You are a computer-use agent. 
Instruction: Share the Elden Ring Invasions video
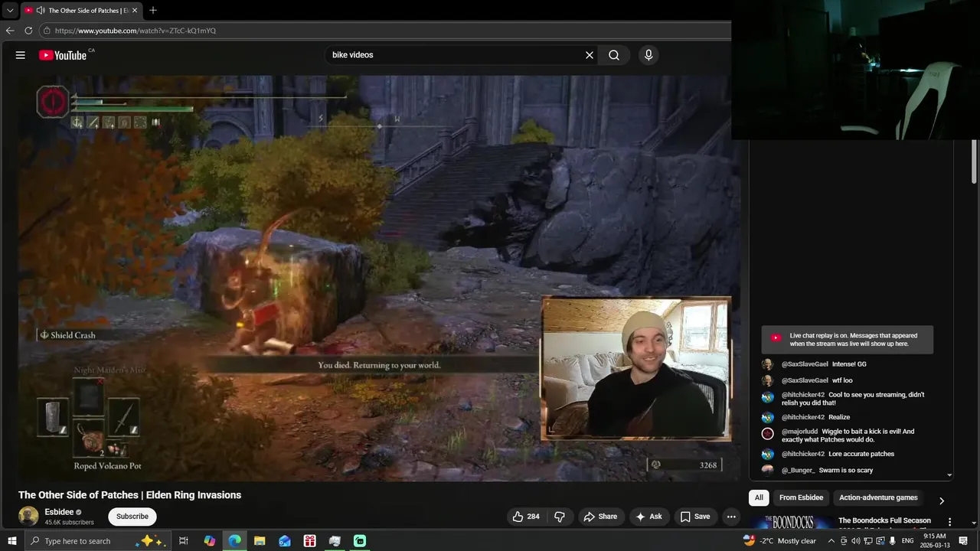click(x=600, y=517)
